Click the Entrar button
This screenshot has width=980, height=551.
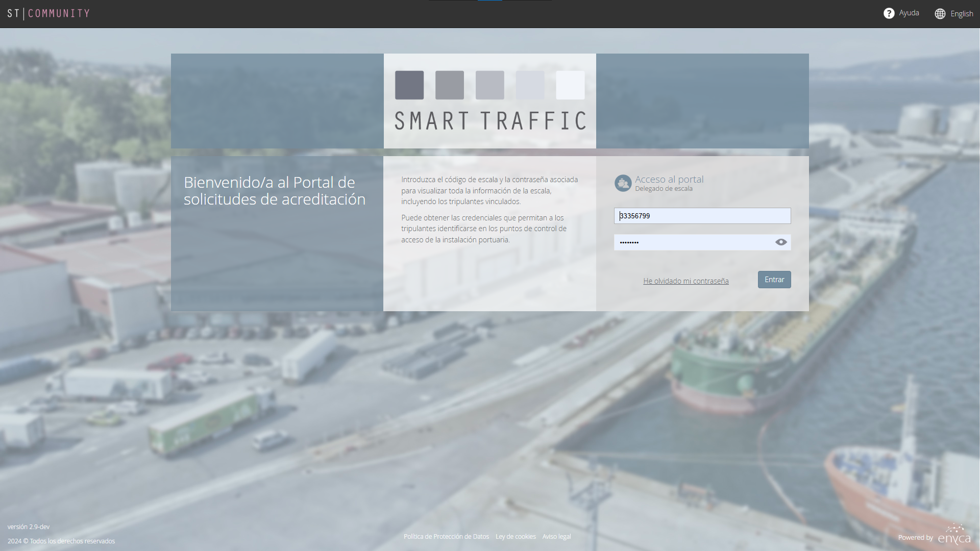tap(774, 280)
